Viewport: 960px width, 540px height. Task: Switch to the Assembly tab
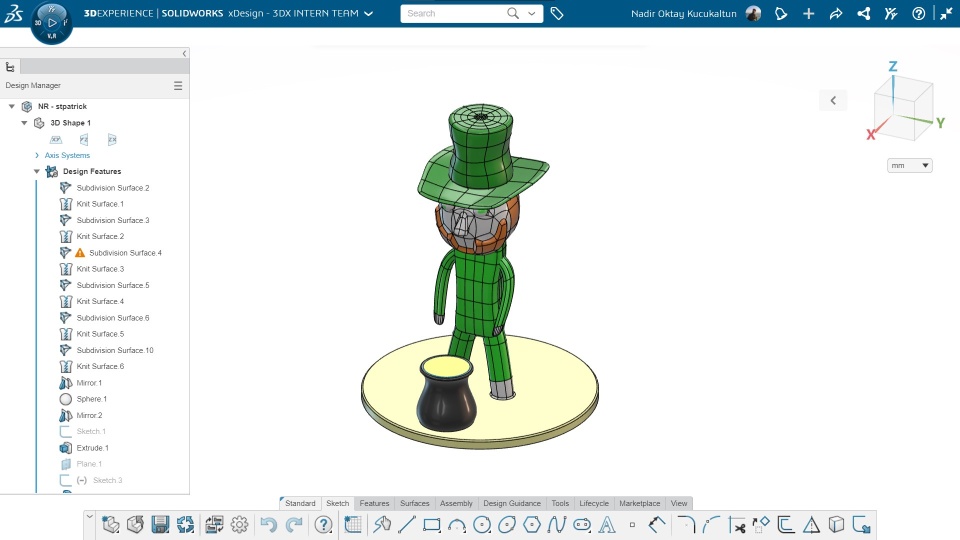(456, 503)
